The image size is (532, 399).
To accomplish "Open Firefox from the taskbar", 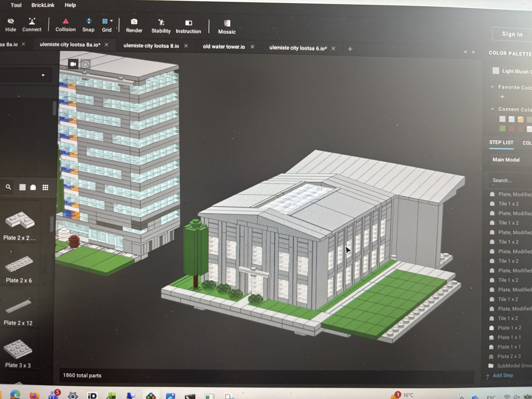I will [x=34, y=395].
